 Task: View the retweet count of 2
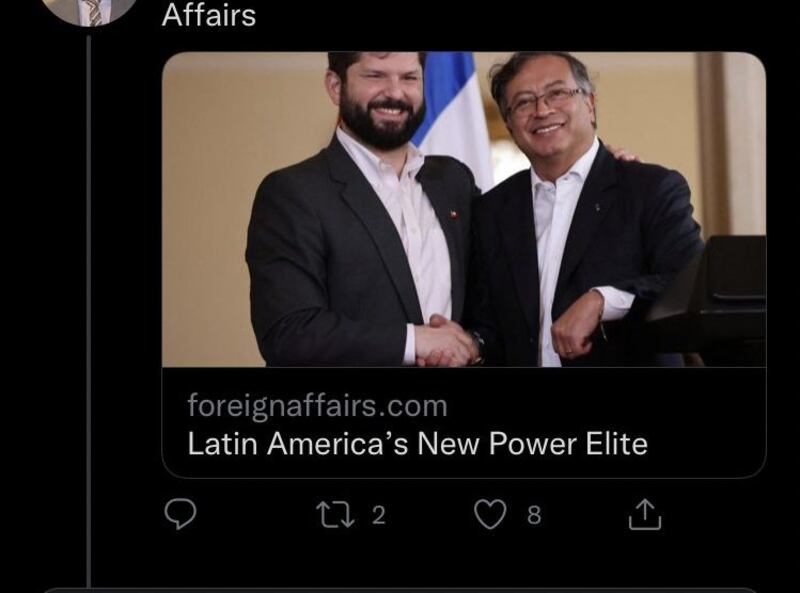[x=378, y=515]
